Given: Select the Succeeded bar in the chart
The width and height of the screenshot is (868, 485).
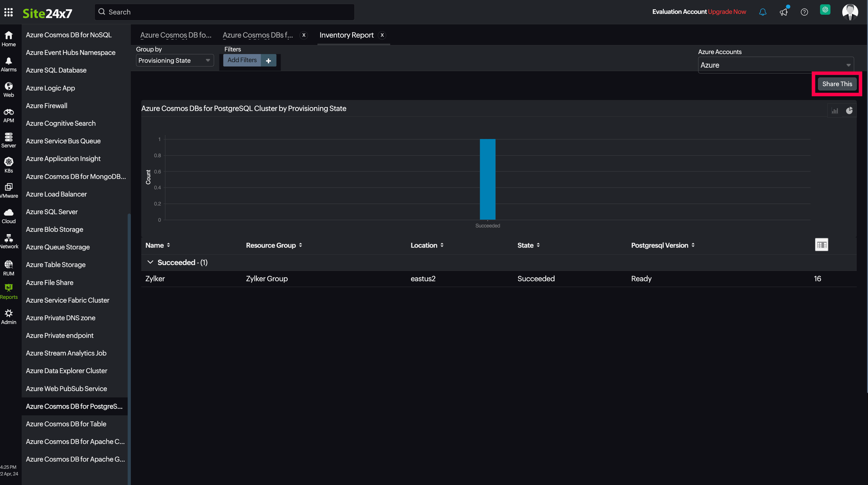Looking at the screenshot, I should click(488, 179).
